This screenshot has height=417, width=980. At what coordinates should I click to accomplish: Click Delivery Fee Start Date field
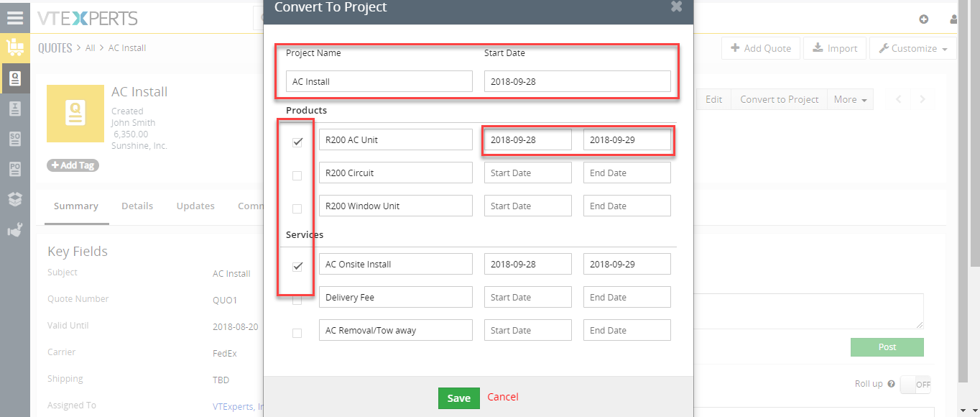(528, 297)
